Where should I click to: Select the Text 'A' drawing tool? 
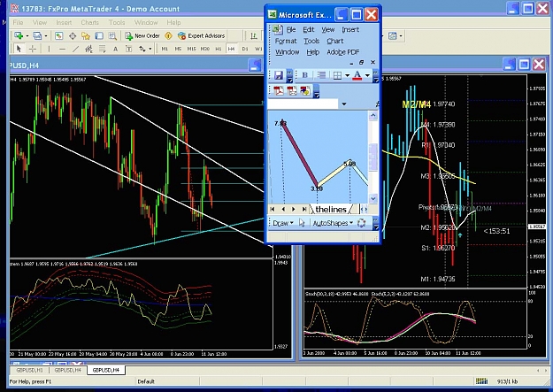point(115,49)
